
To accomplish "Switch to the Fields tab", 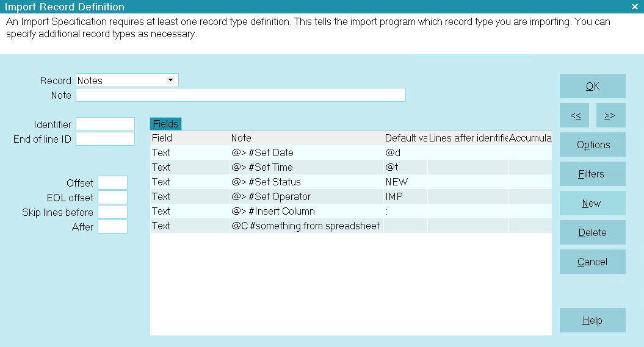I will [x=165, y=124].
